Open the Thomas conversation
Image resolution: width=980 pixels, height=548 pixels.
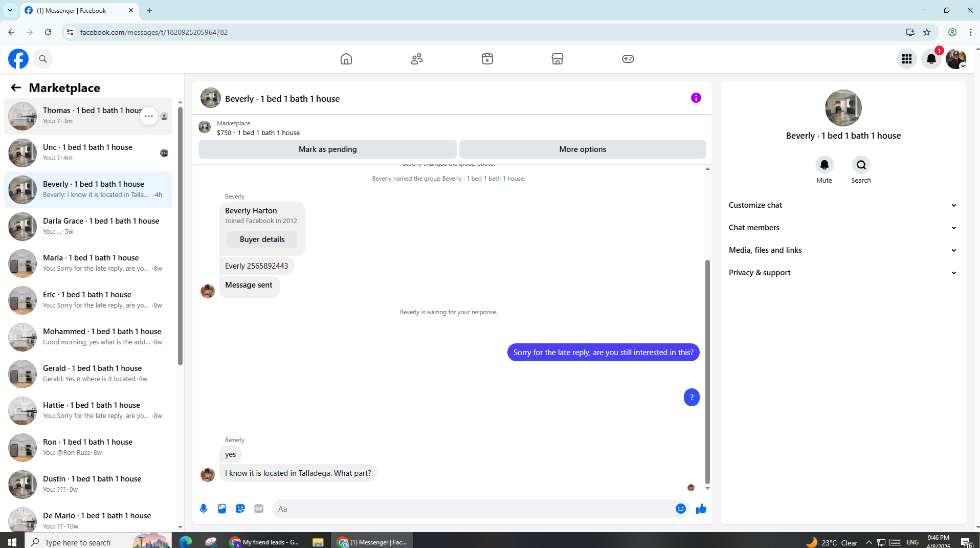click(x=88, y=116)
